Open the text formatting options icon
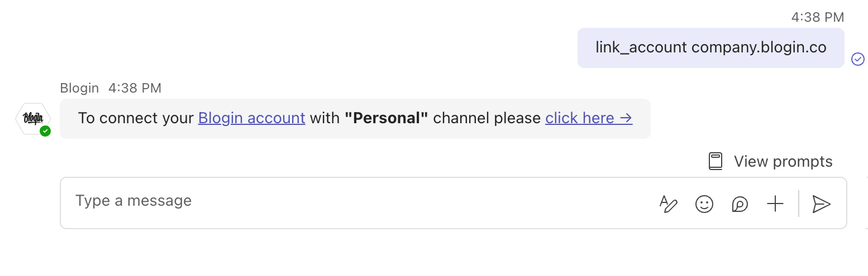The height and width of the screenshot is (276, 868). point(668,204)
